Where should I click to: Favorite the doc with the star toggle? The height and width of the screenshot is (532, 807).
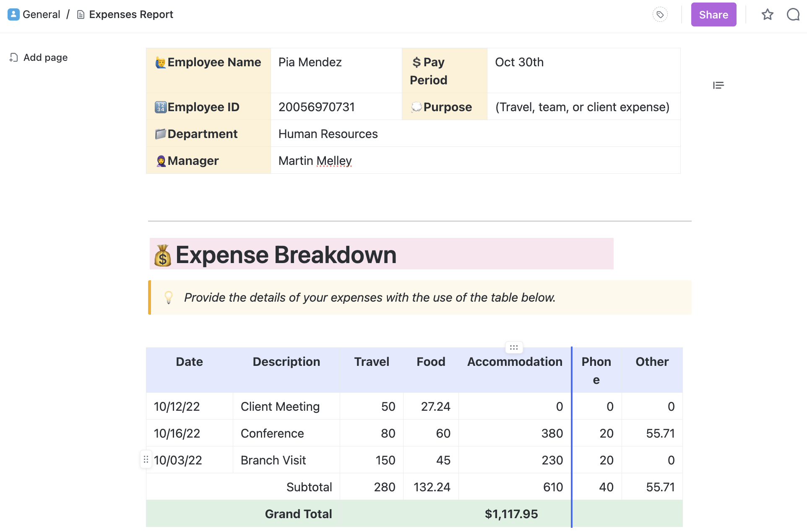pos(768,14)
